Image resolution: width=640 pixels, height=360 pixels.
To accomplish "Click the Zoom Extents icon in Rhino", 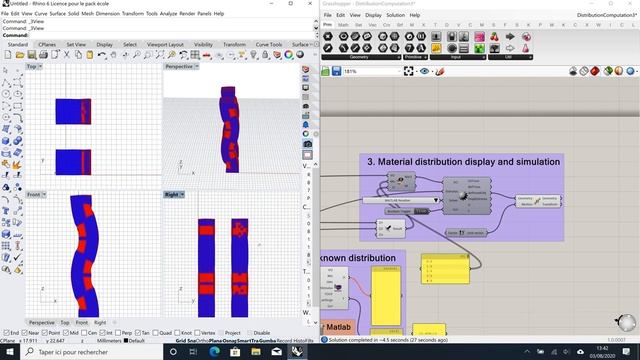I will pos(160,55).
